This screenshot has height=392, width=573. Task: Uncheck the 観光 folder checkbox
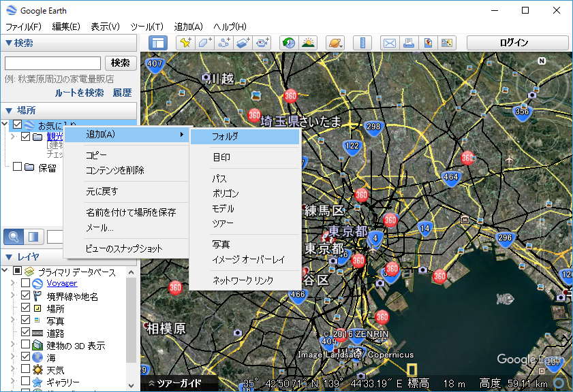point(26,137)
